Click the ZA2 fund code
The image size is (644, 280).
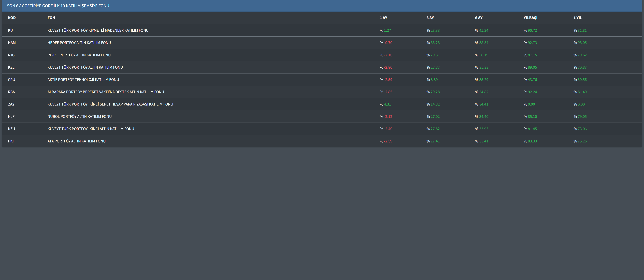[x=11, y=104]
